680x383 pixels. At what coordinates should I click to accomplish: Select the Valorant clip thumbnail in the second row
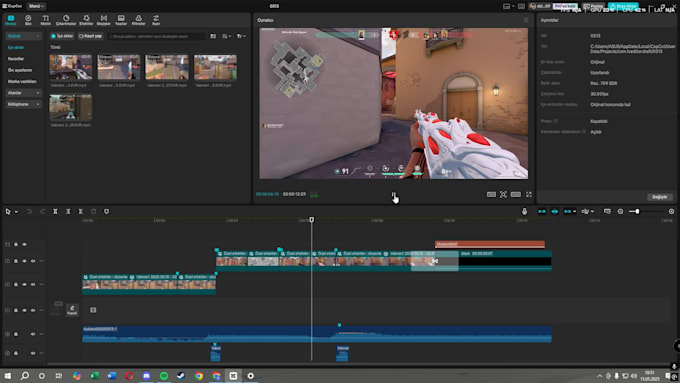point(71,107)
